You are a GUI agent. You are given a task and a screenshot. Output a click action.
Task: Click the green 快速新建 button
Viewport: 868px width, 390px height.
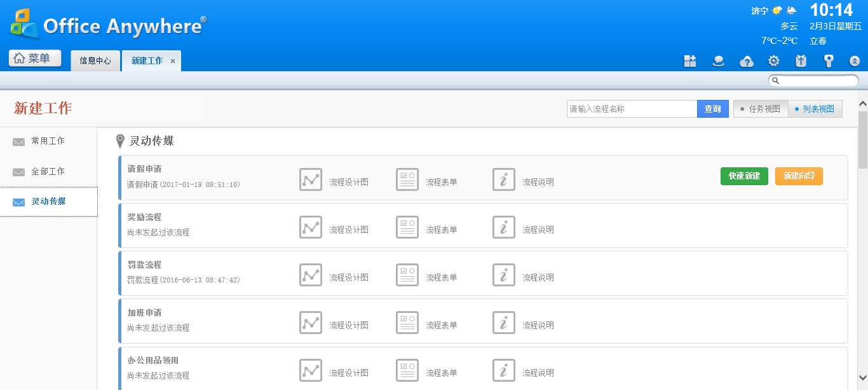744,176
